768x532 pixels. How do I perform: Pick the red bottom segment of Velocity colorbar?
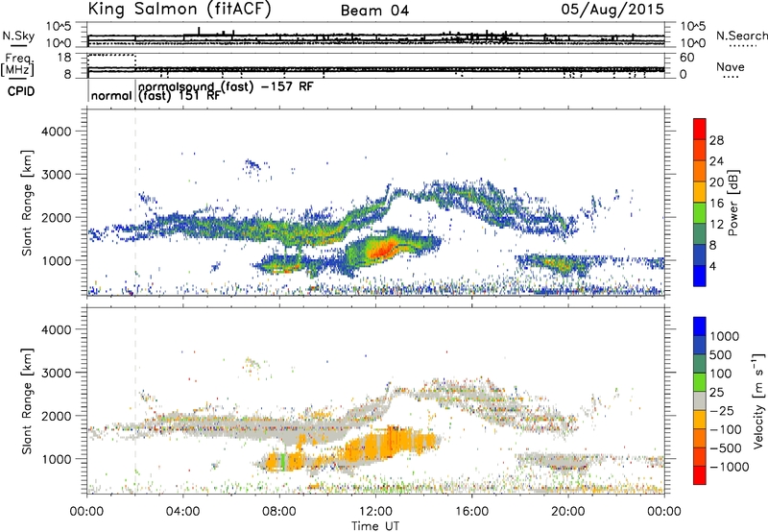point(700,475)
